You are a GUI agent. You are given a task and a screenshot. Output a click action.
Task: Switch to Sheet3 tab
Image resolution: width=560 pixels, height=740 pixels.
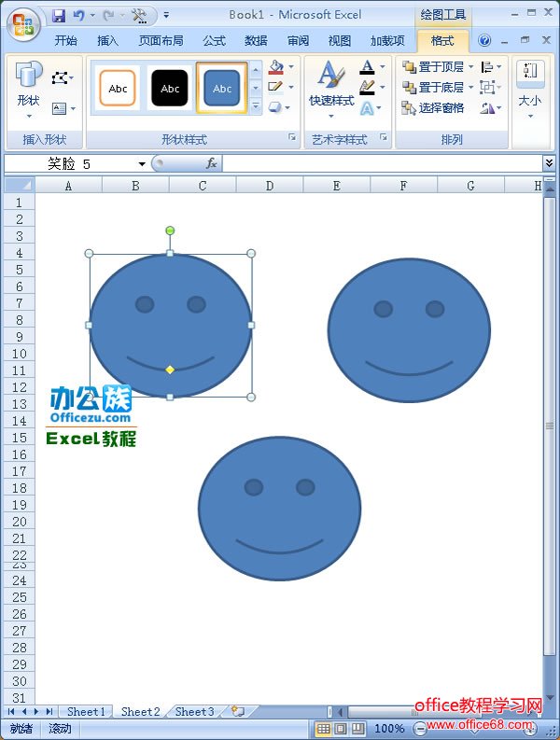click(x=194, y=711)
